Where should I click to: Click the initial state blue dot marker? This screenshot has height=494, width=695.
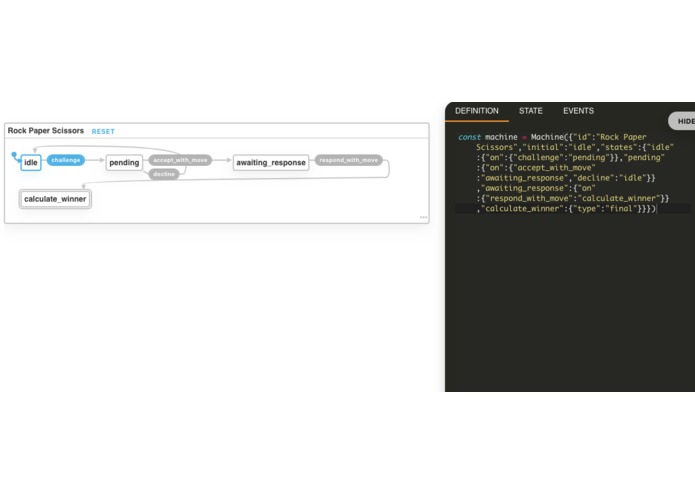coord(14,155)
